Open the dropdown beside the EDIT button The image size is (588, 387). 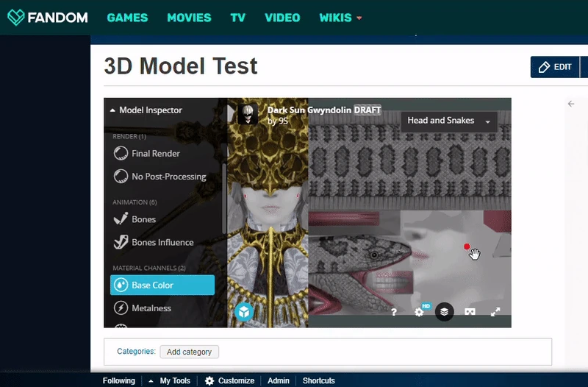pos(584,67)
